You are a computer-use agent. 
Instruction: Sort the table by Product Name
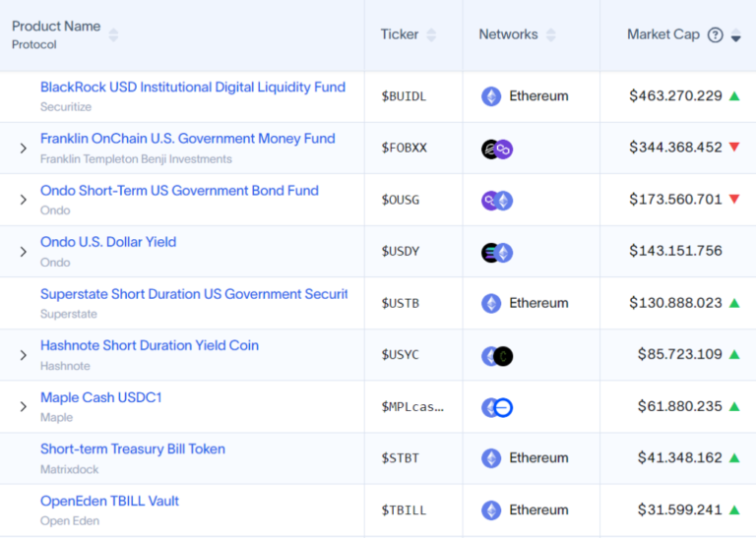[113, 34]
